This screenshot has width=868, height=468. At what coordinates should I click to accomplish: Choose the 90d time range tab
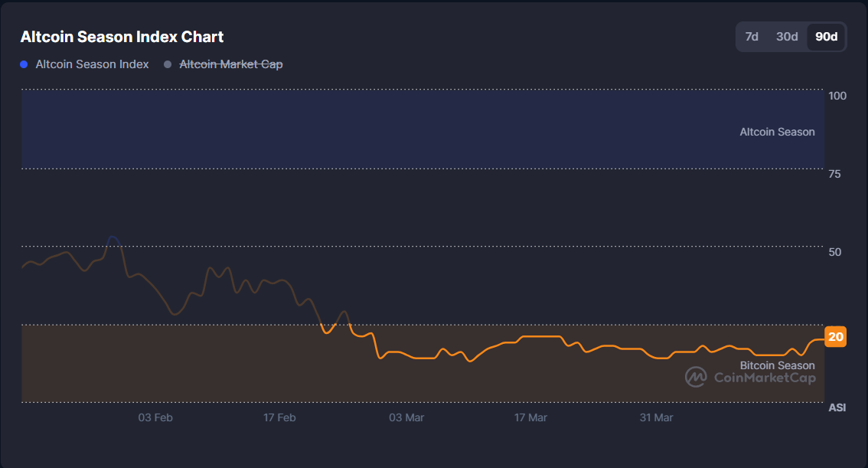[x=826, y=37]
